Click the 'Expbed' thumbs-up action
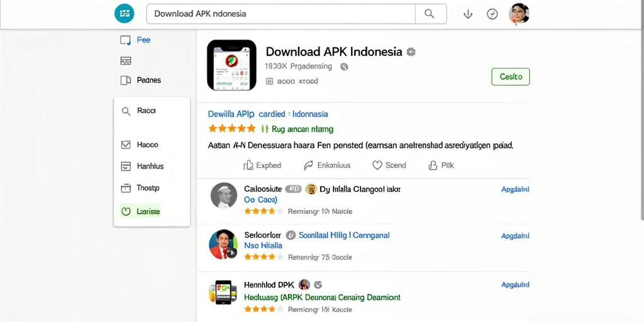Screen dimensions: 644x322 pyautogui.click(x=262, y=165)
